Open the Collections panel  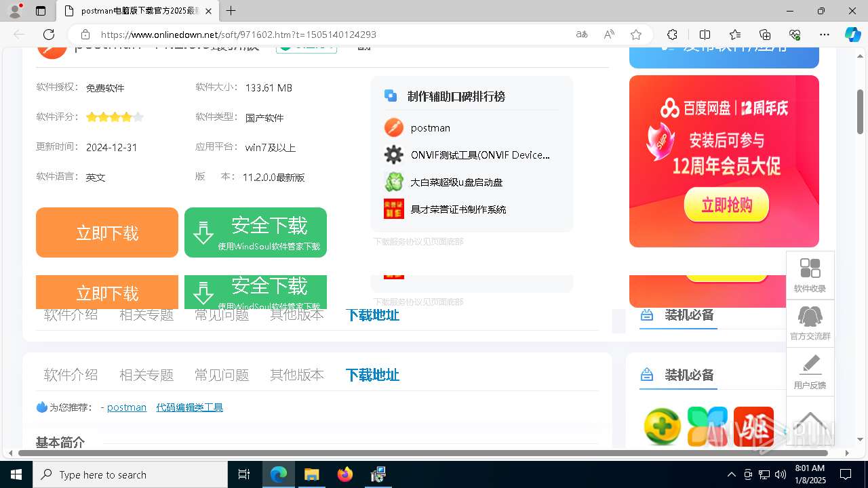(765, 35)
